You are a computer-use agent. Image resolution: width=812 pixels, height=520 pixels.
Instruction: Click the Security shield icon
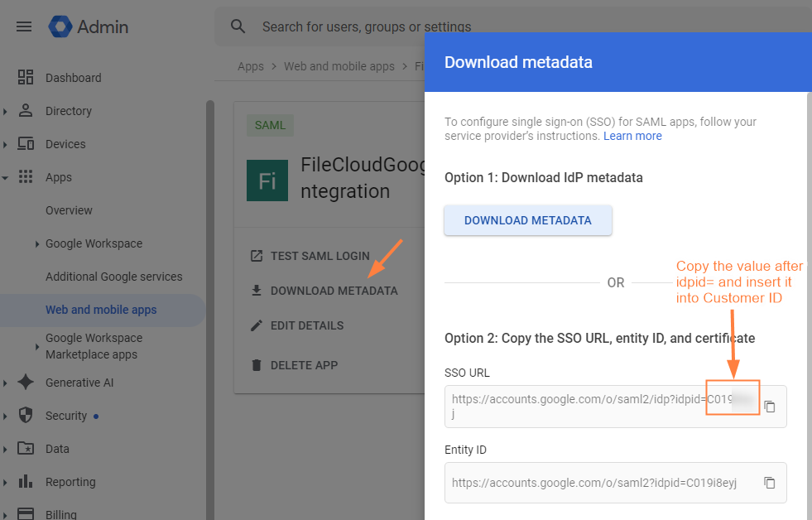tap(26, 416)
